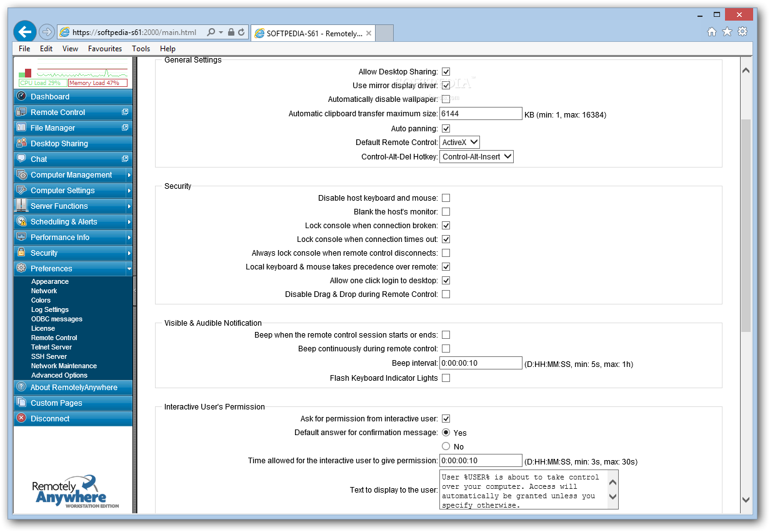The width and height of the screenshot is (770, 532).
Task: Click the Preferences gear icon
Action: 22,268
